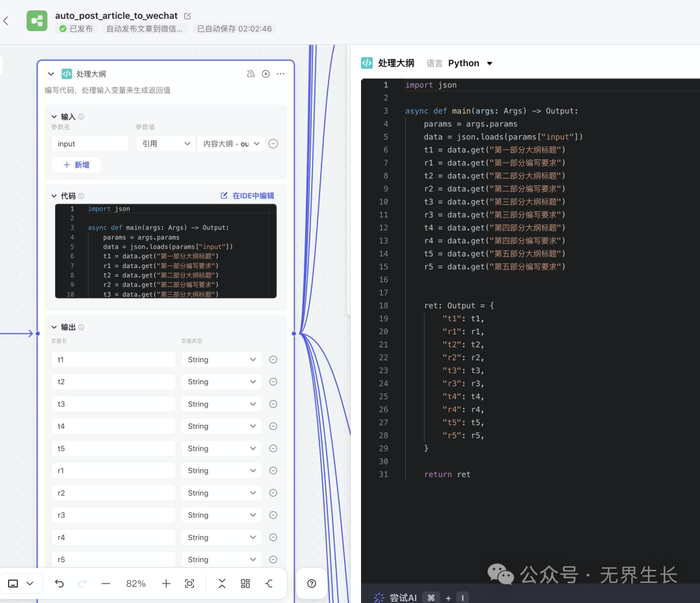Collapse the 处理大纲 node card

coord(51,74)
